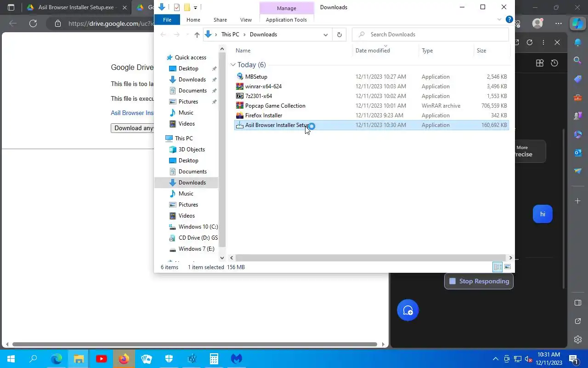Open Edge Settings and more ellipsis

click(x=559, y=23)
